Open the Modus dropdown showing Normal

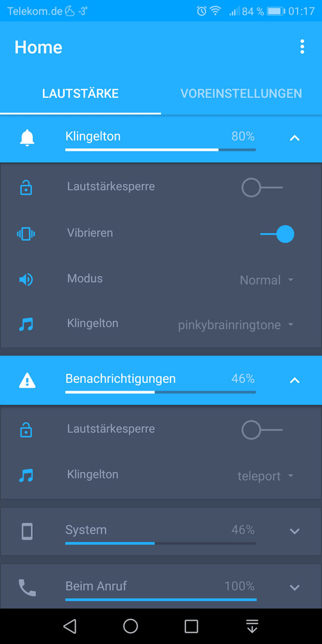click(x=267, y=280)
